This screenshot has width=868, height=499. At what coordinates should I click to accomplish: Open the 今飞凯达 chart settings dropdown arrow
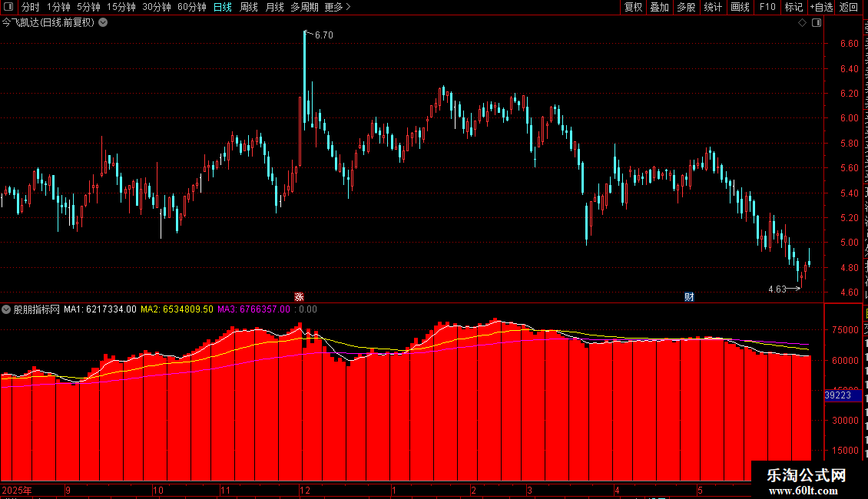[x=103, y=23]
